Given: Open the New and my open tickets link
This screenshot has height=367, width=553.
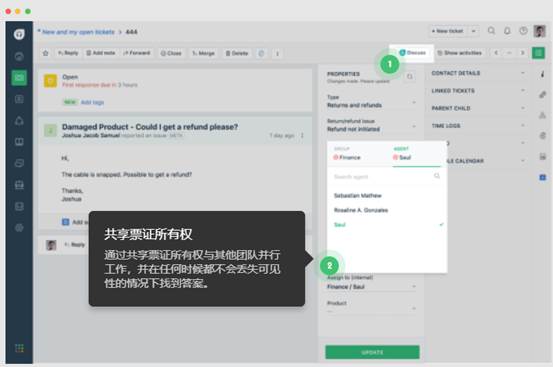Looking at the screenshot, I should pyautogui.click(x=78, y=32).
